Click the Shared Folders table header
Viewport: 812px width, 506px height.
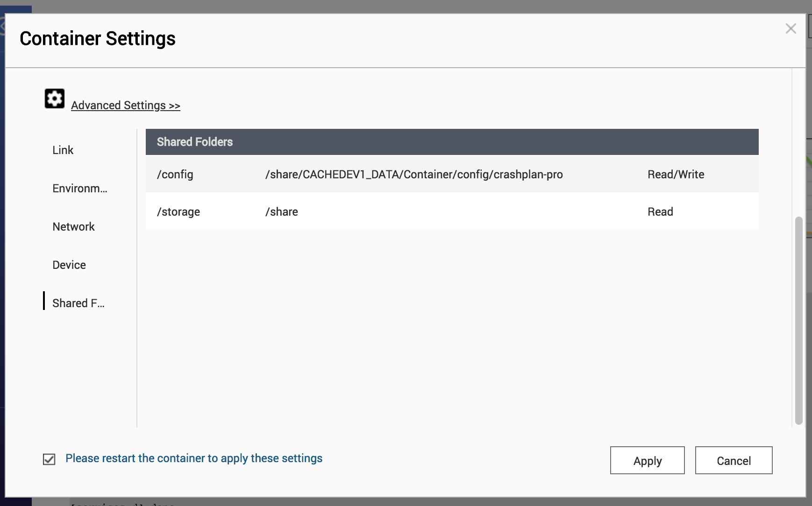pos(195,142)
